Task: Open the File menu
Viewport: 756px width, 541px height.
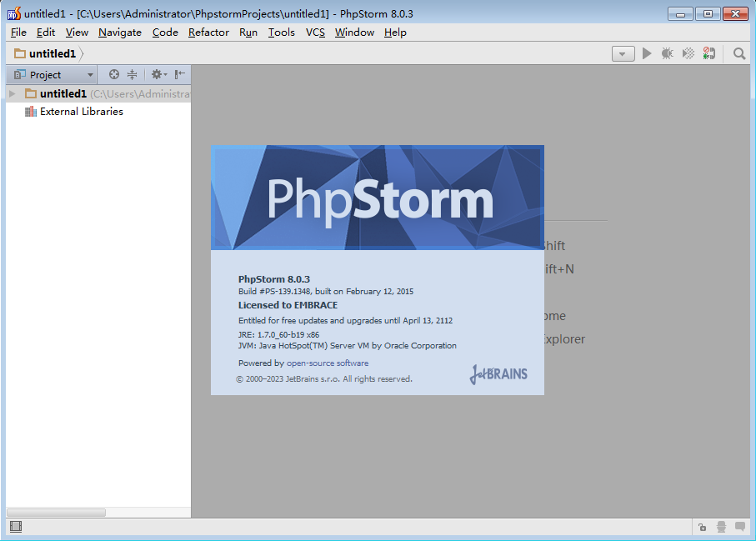Action: tap(18, 33)
